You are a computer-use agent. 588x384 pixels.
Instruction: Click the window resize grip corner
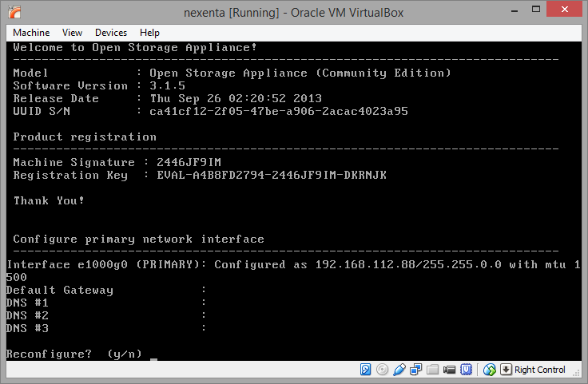[x=576, y=372]
